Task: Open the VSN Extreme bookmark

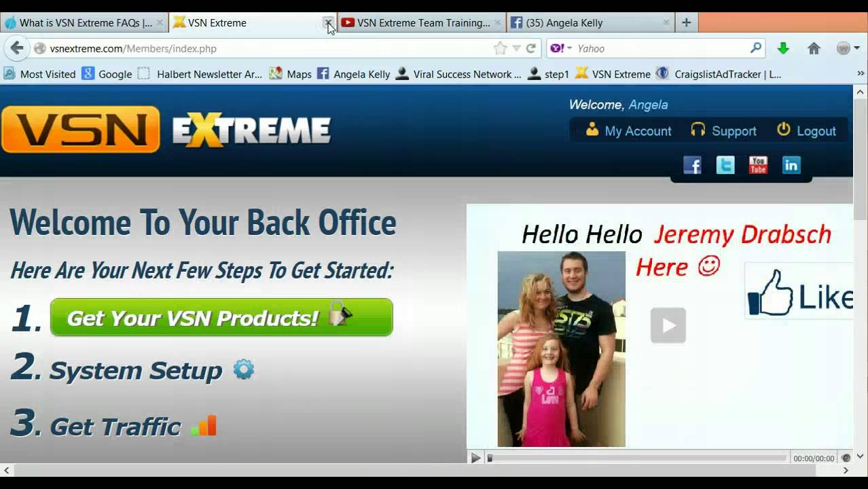Action: [x=613, y=74]
